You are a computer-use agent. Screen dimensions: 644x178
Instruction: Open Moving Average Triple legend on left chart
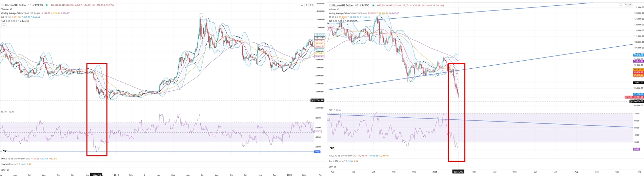tap(13, 13)
